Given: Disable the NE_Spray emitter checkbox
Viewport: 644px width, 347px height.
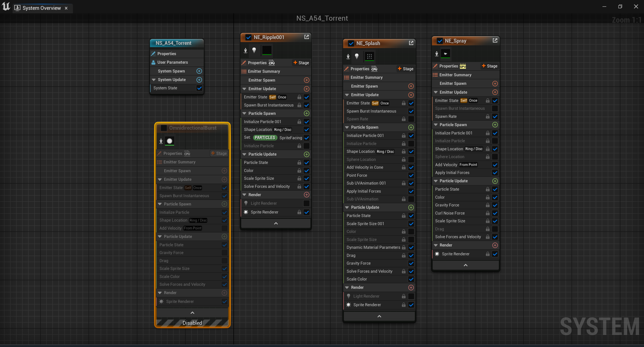Looking at the screenshot, I should click(x=440, y=41).
